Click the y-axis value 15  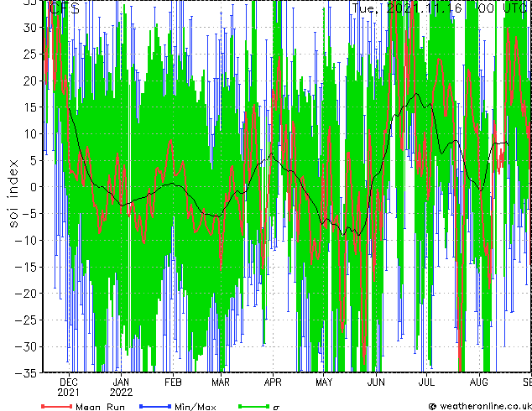tap(30, 107)
